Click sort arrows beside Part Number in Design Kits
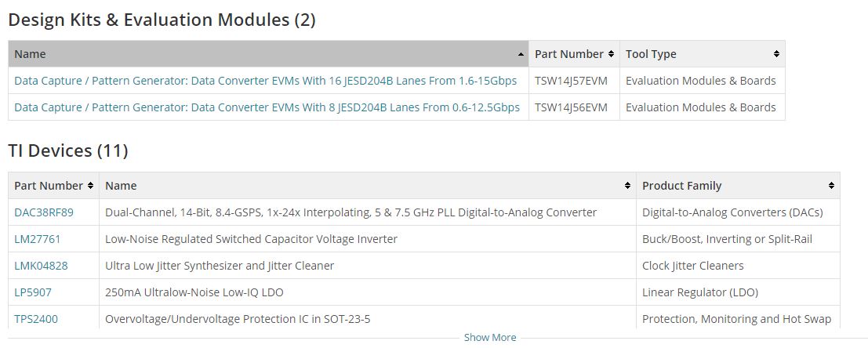868x348 pixels. (611, 54)
